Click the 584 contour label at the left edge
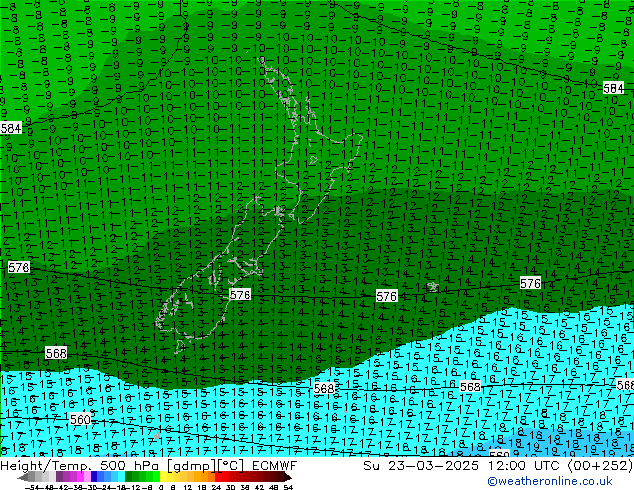Image resolution: width=634 pixels, height=490 pixels. pyautogui.click(x=11, y=128)
